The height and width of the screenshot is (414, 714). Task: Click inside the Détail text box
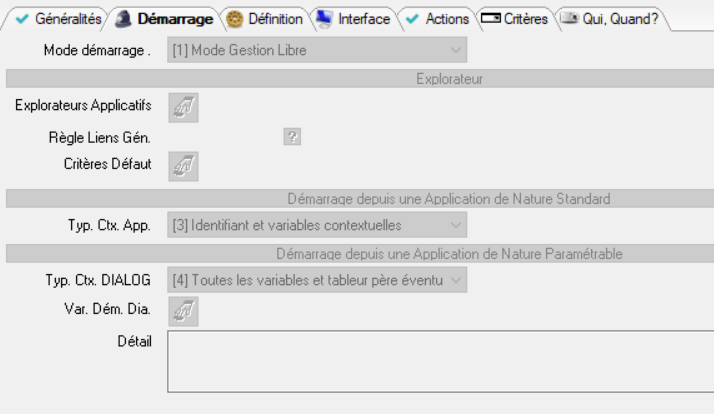(440, 362)
